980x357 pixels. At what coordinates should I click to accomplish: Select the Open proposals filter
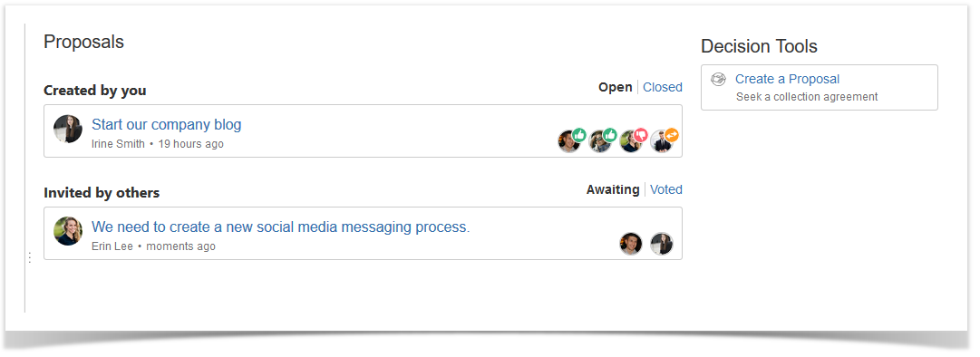tap(615, 87)
